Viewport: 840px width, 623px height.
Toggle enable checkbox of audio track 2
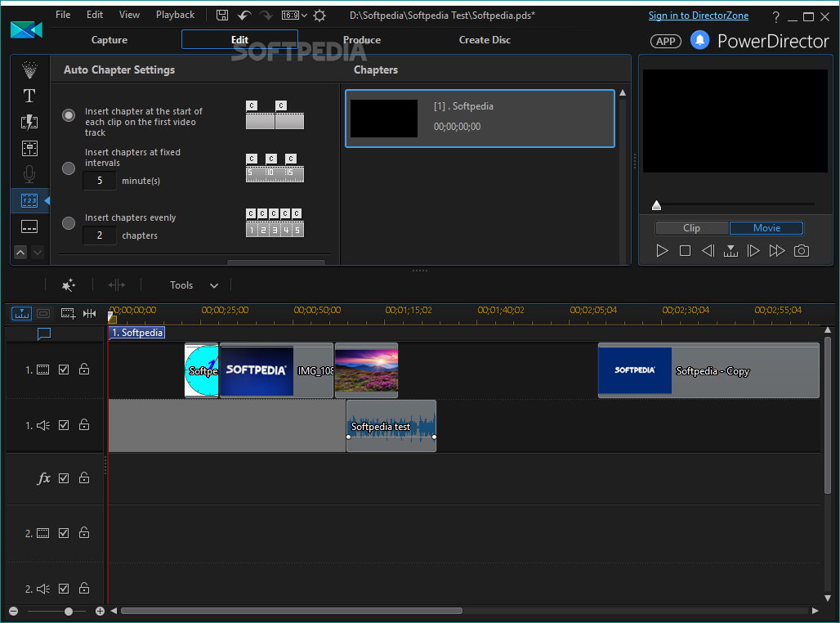point(64,588)
